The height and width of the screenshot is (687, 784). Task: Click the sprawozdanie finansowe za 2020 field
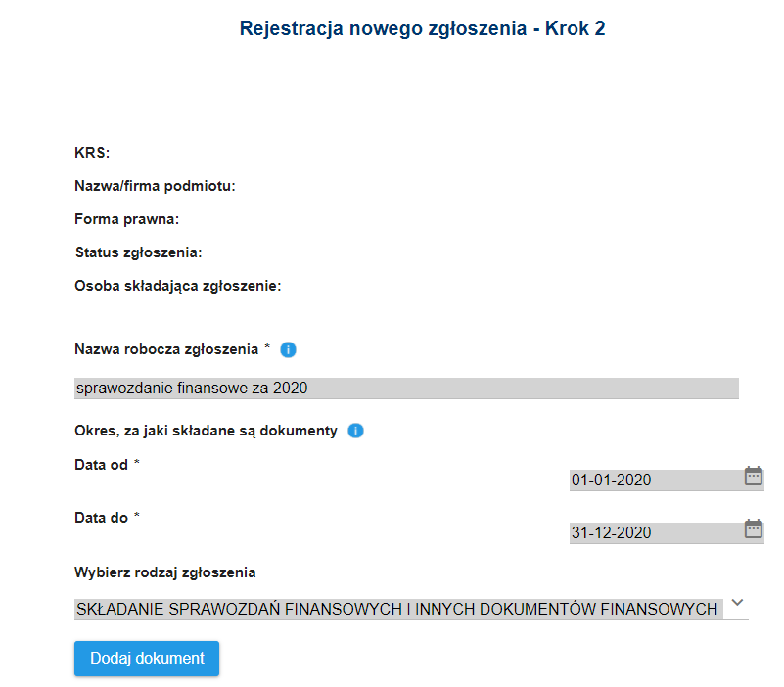click(406, 389)
